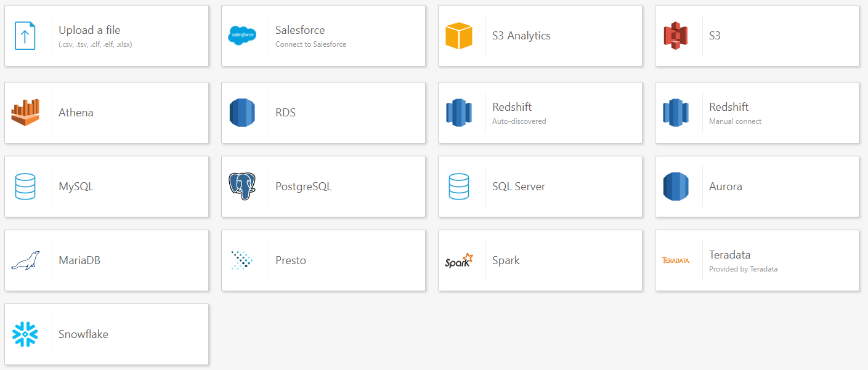Pick the Snowflake label
The image size is (868, 370).
(83, 334)
